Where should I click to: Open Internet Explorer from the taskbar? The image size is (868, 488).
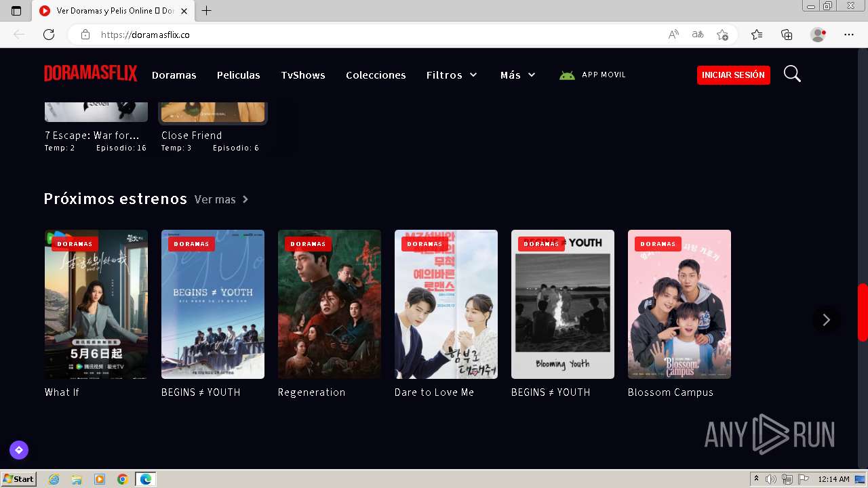(54, 479)
